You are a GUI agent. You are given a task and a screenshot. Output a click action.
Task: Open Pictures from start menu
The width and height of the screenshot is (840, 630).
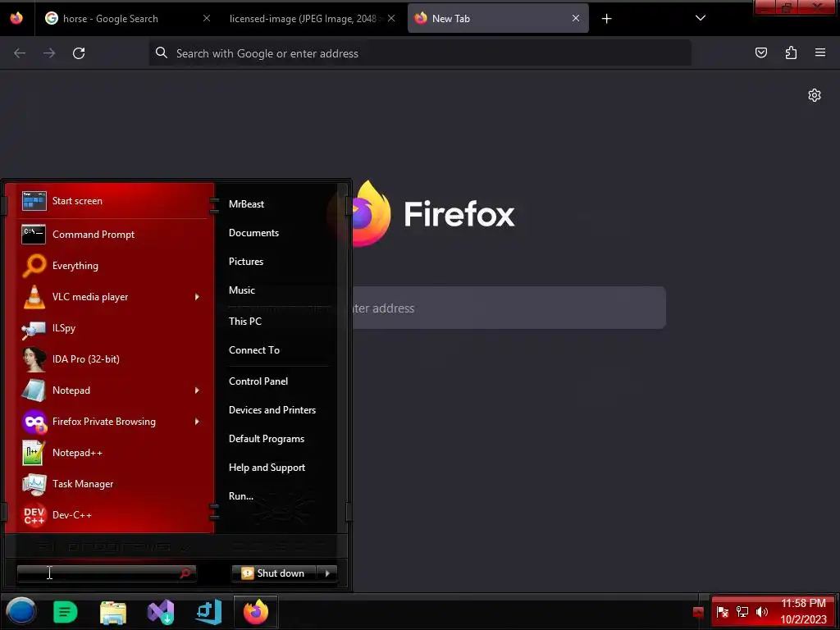(x=246, y=262)
